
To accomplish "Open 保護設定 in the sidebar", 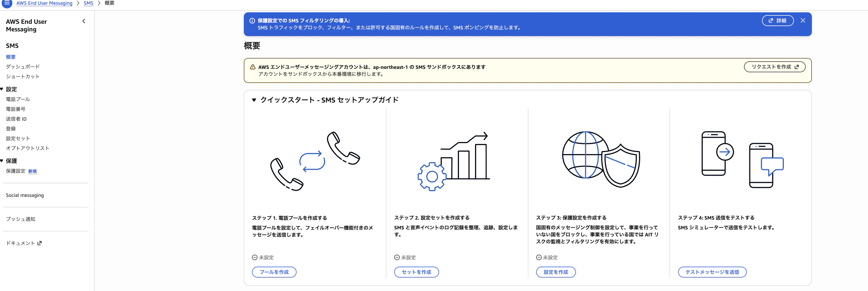I will 15,171.
